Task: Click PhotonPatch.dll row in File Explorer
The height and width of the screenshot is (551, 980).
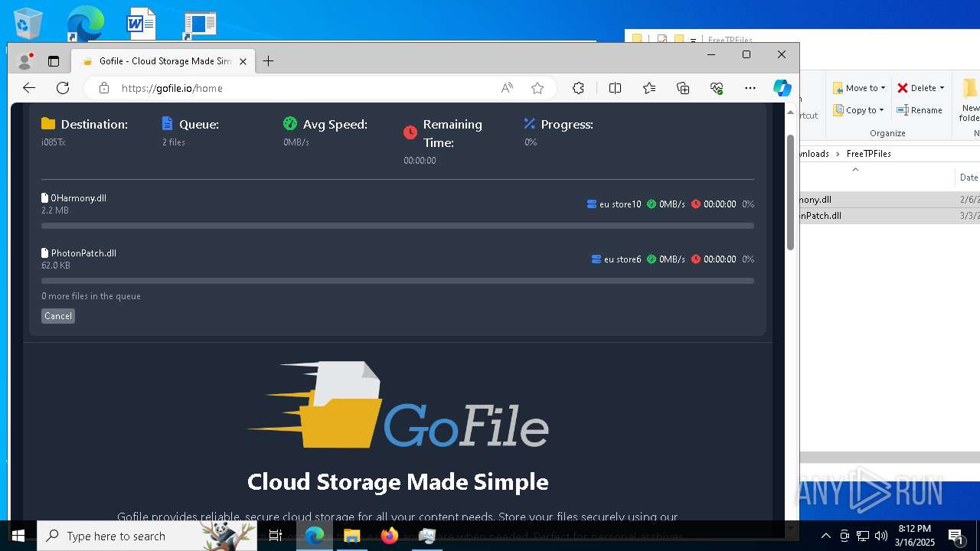Action: tap(890, 216)
